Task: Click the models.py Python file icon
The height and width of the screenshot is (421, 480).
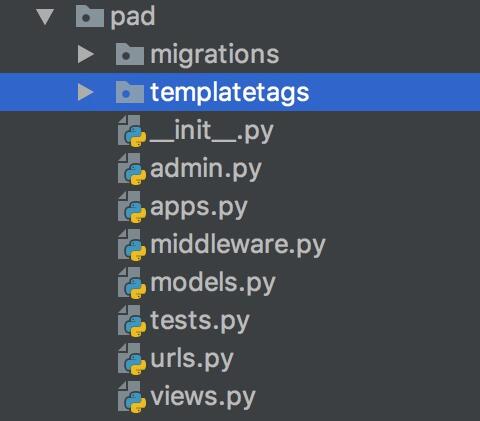Action: click(132, 283)
